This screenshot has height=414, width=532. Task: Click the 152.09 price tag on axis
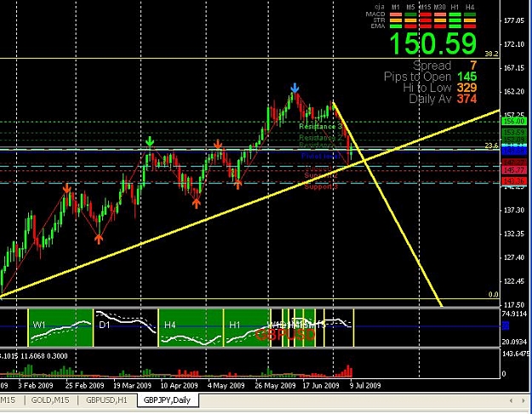tap(514, 140)
